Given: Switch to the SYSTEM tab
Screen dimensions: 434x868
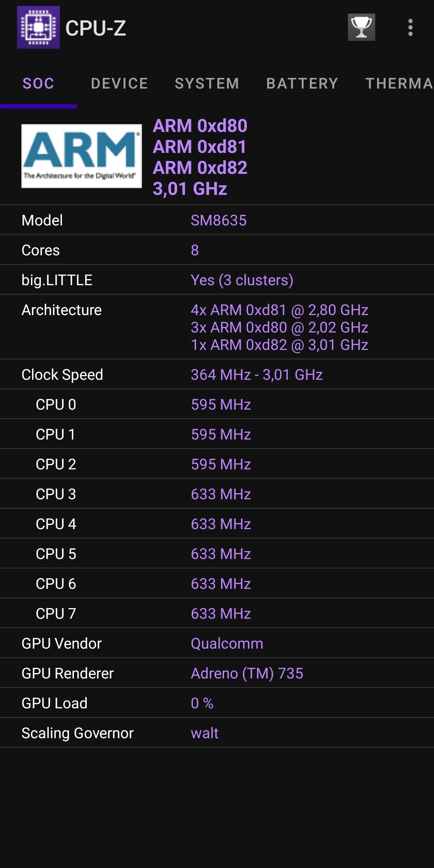Looking at the screenshot, I should click(x=206, y=83).
